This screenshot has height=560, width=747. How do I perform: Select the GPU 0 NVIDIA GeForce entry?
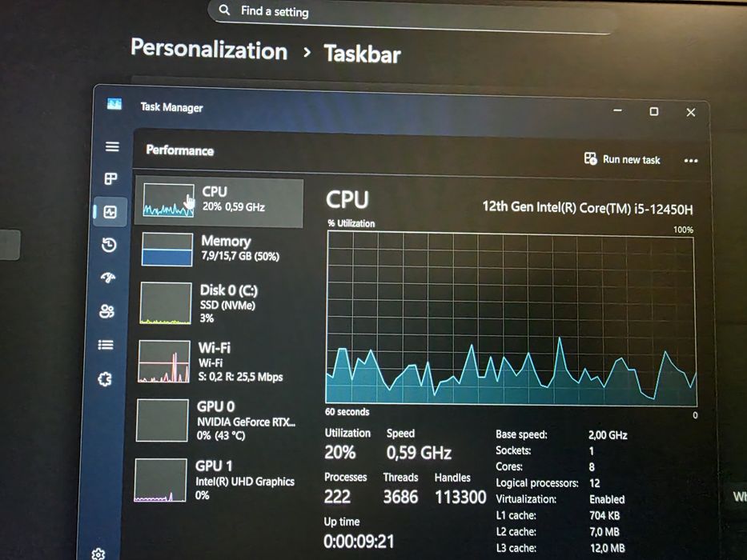[x=215, y=421]
